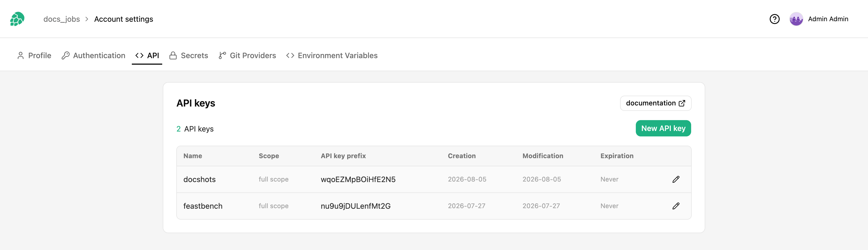Edit the docshots API key pencil icon
Image resolution: width=868 pixels, height=250 pixels.
tap(676, 179)
